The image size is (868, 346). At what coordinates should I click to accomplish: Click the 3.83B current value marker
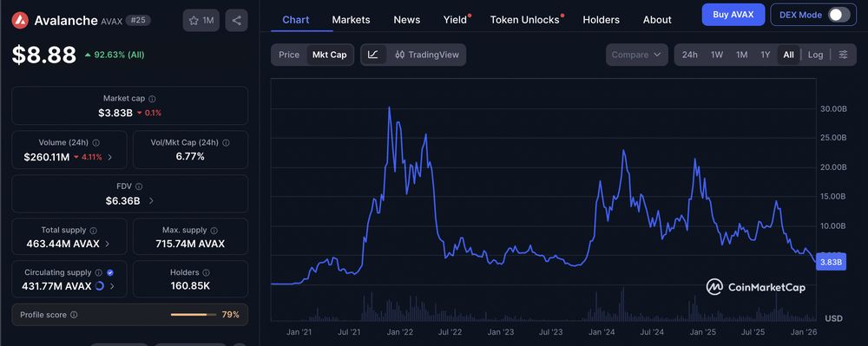pyautogui.click(x=831, y=262)
